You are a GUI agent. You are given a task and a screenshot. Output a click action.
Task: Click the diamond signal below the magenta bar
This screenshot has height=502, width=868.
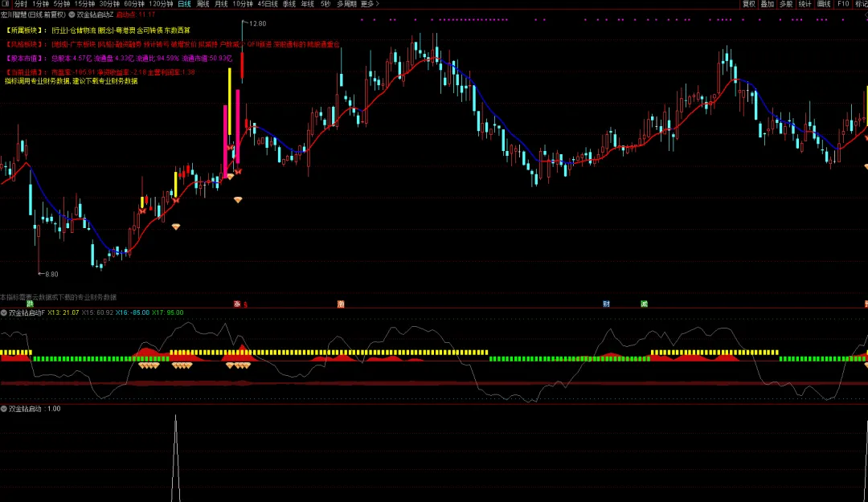238,200
